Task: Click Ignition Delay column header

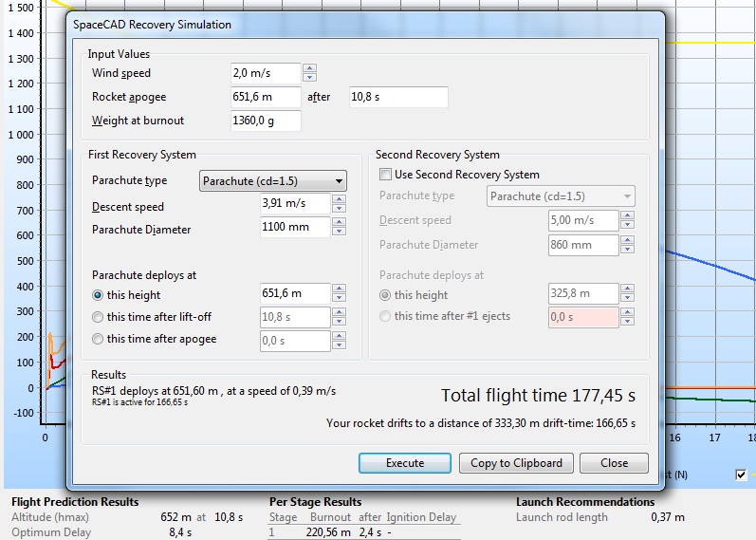Action: click(421, 517)
